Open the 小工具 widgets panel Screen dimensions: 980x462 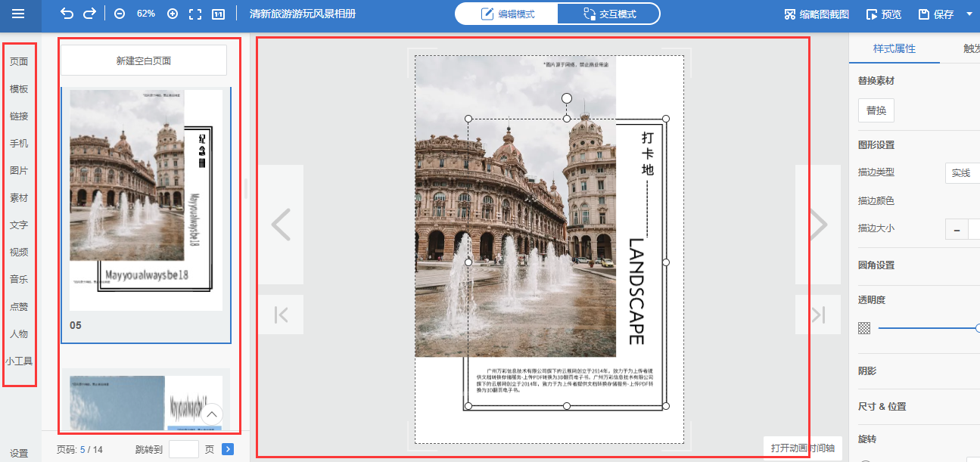point(19,361)
